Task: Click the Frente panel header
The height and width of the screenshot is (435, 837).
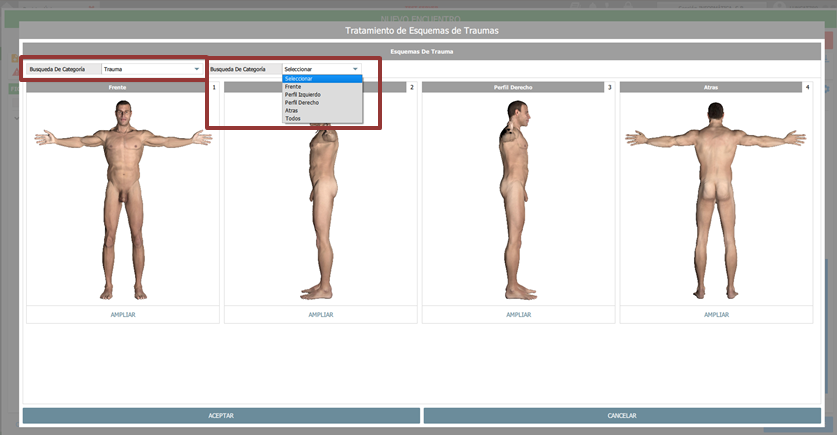Action: click(118, 88)
